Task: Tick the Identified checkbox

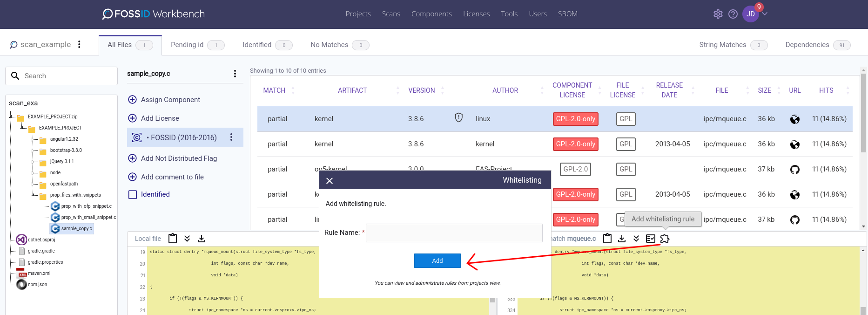Action: click(133, 194)
